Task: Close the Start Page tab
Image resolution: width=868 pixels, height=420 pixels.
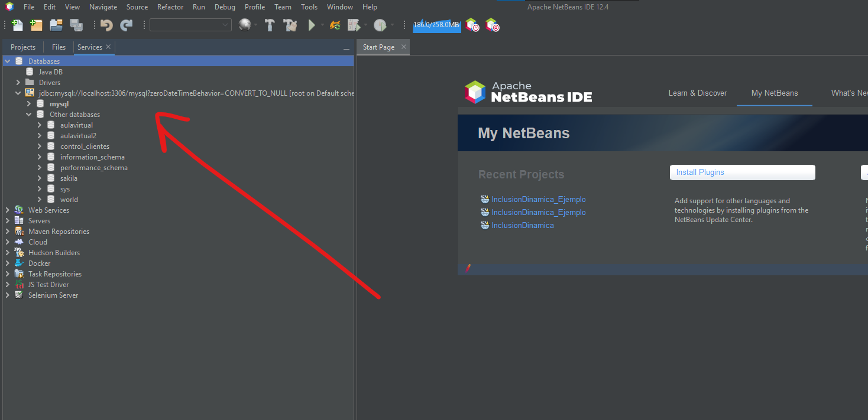Action: coord(403,47)
